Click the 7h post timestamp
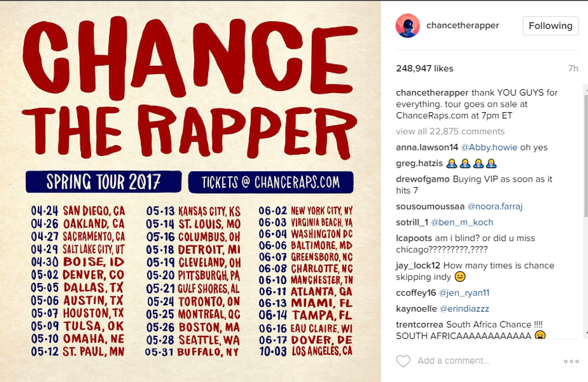 [x=572, y=68]
